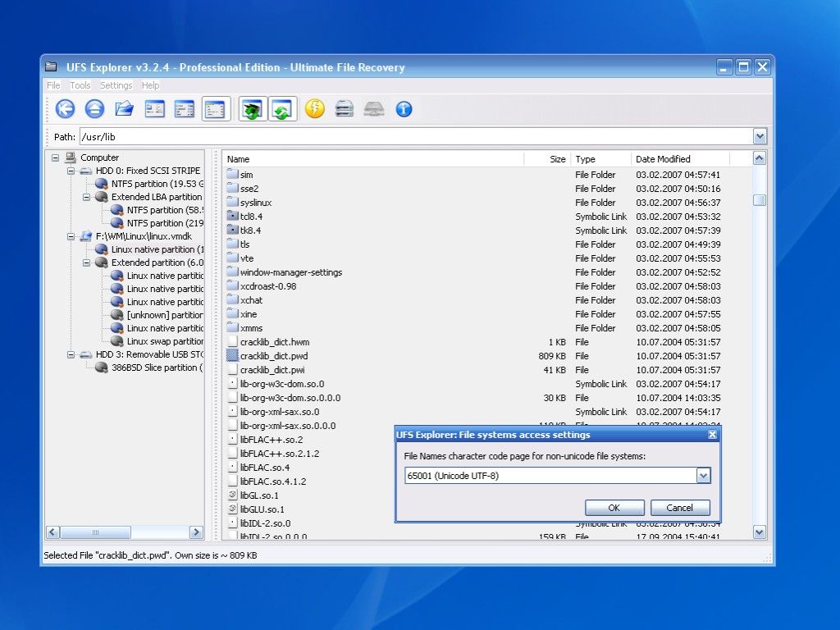Viewport: 840px width, 630px height.
Task: Open the code page dropdown in the dialog
Action: click(703, 476)
